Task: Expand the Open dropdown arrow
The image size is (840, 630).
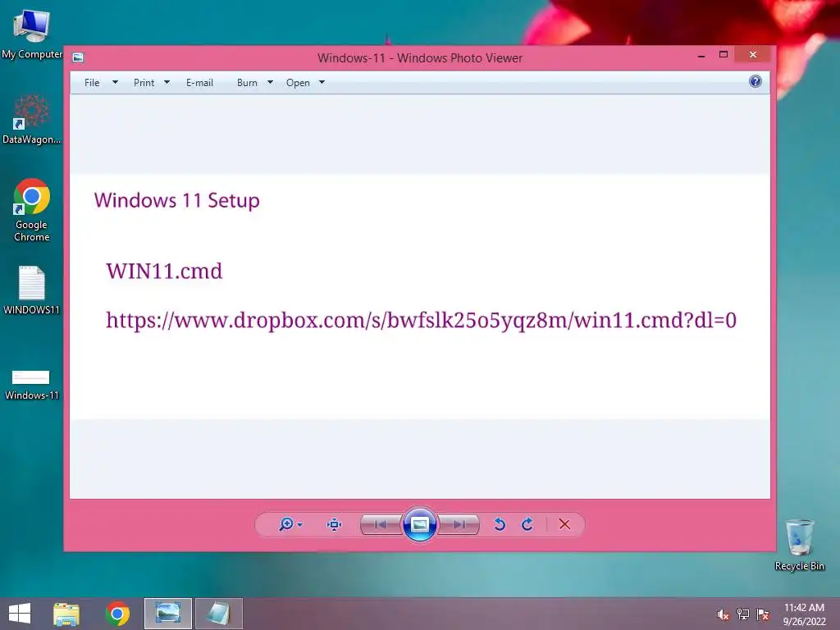Action: (x=322, y=83)
